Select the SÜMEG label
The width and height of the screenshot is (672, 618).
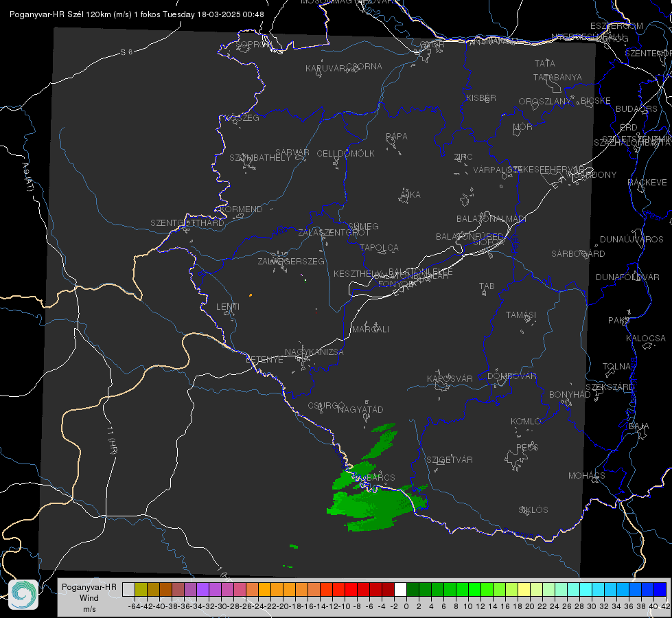coord(363,226)
